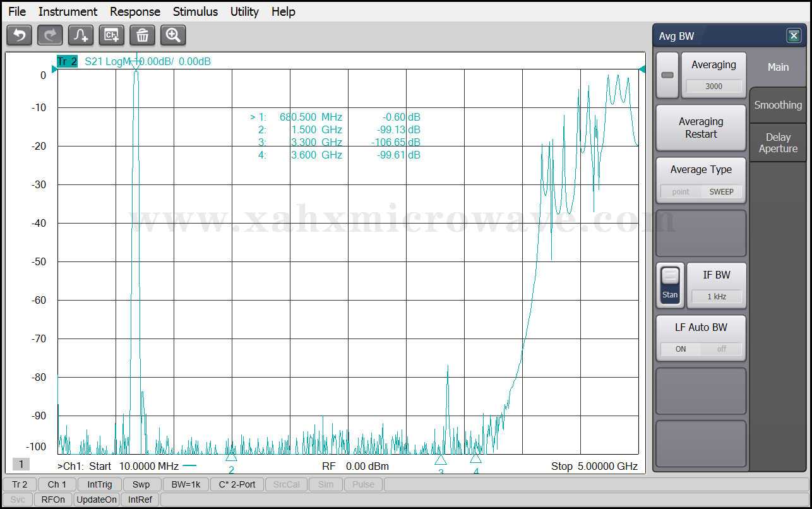Screen dimensions: 812x509
Task: Click marker 2 triangle on the axis
Action: (x=231, y=457)
